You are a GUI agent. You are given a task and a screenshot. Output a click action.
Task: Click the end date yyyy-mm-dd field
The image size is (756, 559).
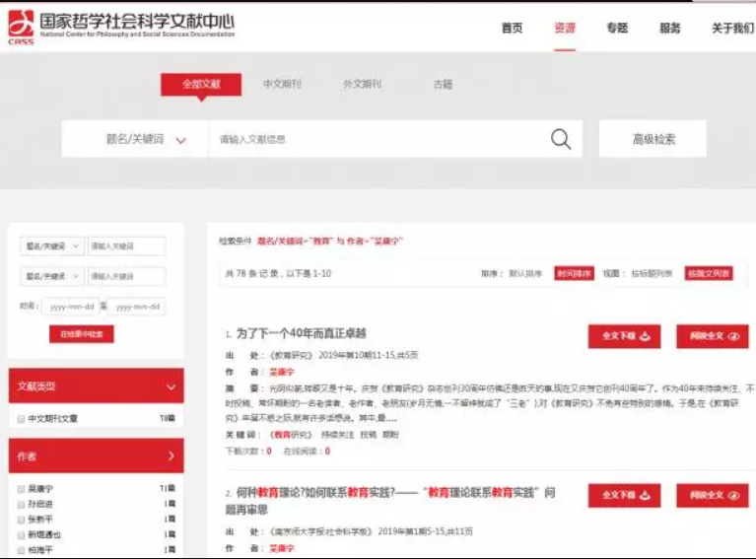(137, 307)
